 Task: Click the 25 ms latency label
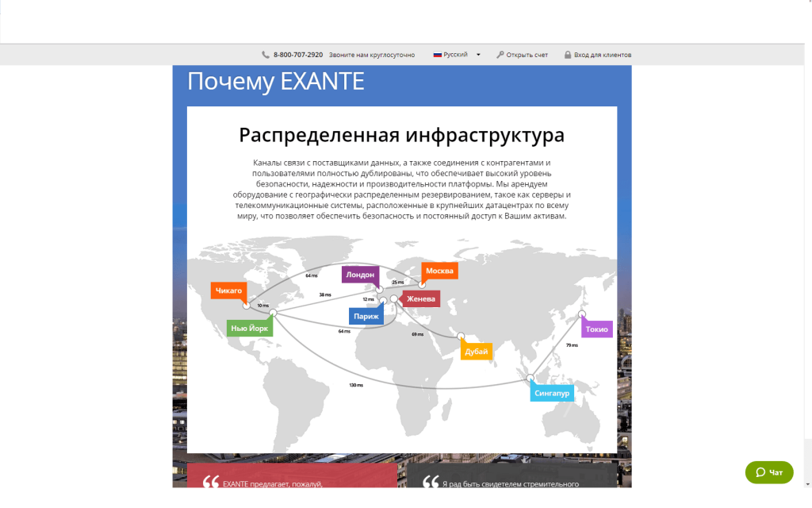398,283
